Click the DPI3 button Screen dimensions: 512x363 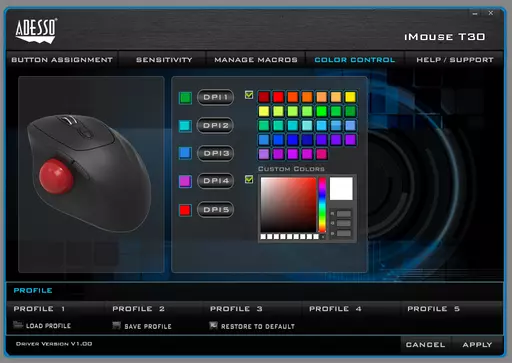click(216, 153)
